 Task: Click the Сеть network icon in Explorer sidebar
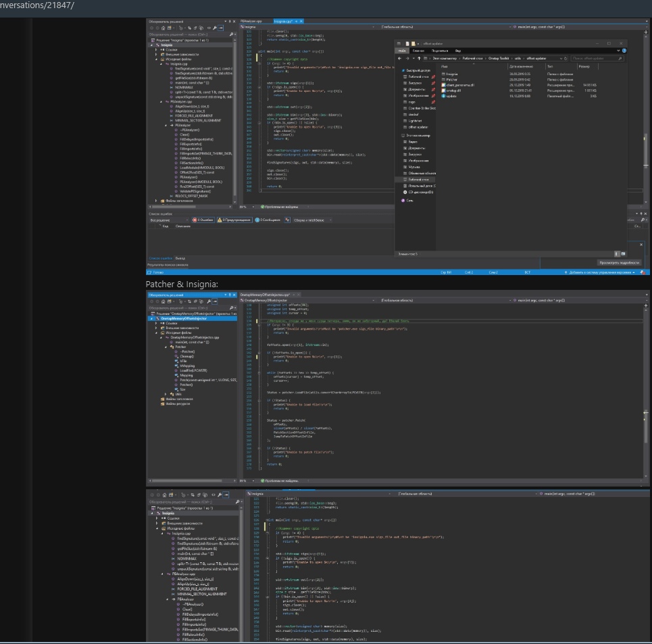tap(403, 201)
